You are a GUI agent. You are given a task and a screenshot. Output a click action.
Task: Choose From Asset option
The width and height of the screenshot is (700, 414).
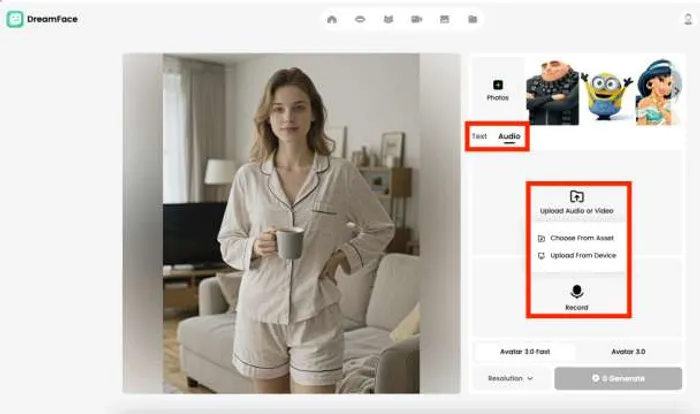(577, 238)
